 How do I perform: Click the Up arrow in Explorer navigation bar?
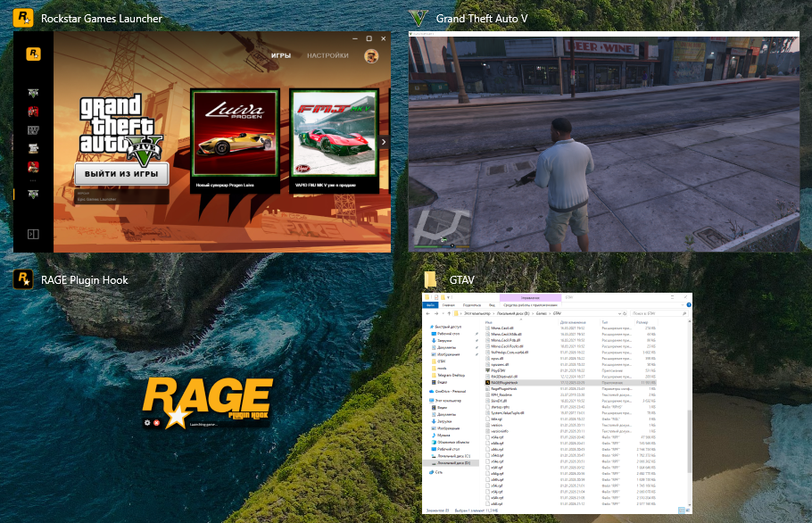[449, 313]
